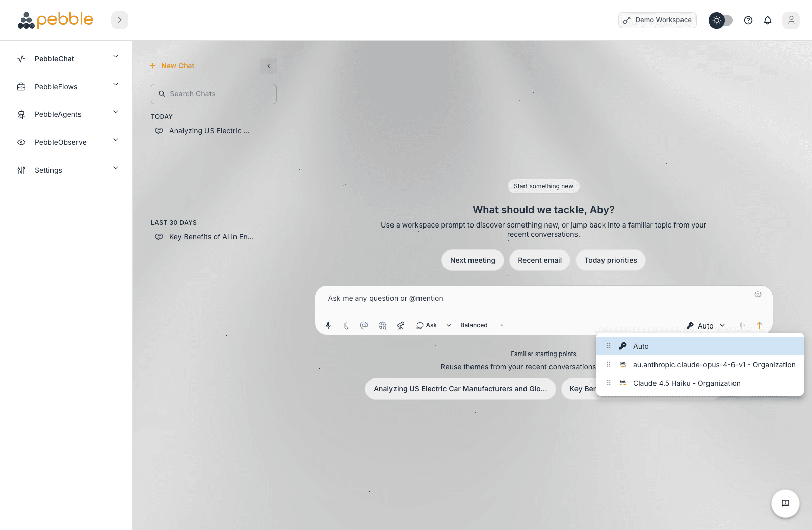Open Demo Workspace selector

[658, 20]
